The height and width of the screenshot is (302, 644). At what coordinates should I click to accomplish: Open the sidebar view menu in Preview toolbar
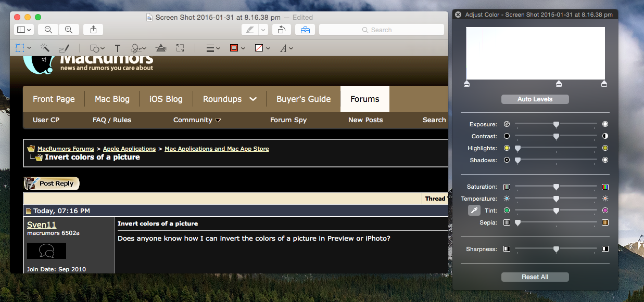pyautogui.click(x=24, y=30)
